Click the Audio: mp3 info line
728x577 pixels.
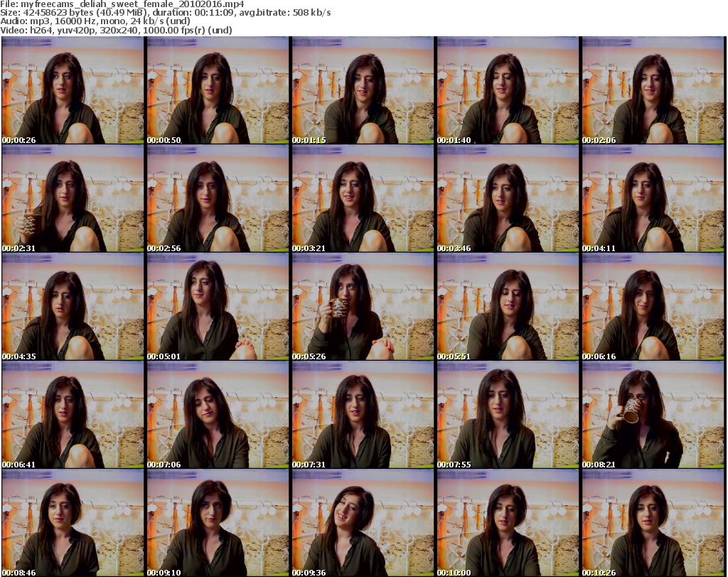[x=95, y=21]
